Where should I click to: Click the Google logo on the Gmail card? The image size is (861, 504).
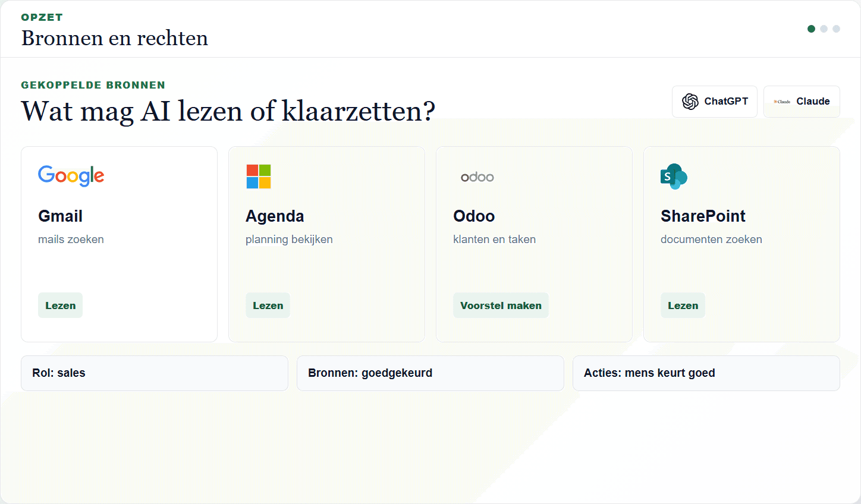[x=71, y=176]
